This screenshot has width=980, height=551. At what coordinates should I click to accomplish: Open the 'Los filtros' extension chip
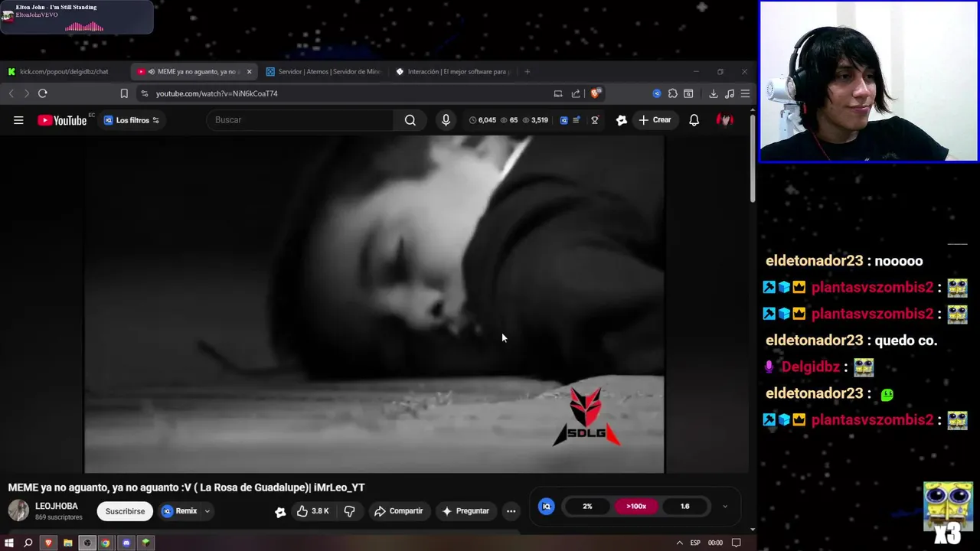(132, 120)
